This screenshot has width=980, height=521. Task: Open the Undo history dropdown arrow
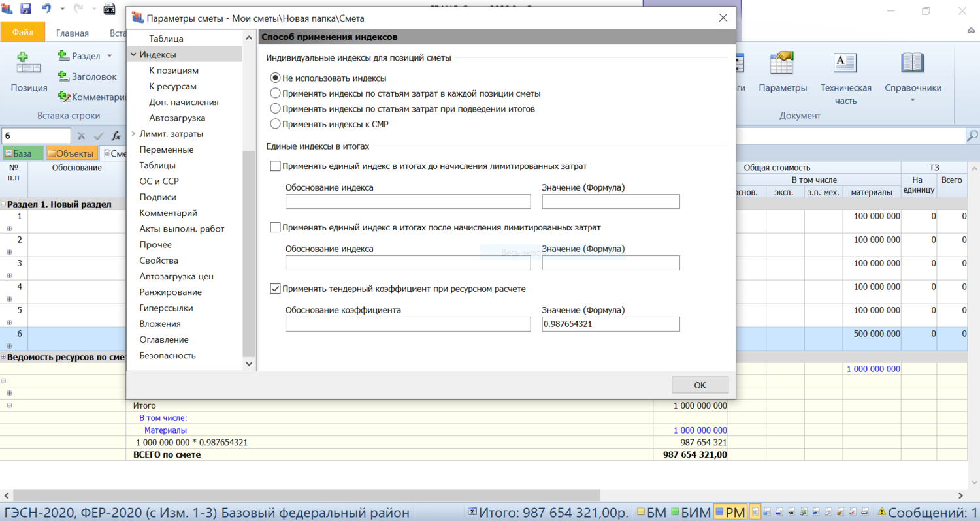pos(62,9)
